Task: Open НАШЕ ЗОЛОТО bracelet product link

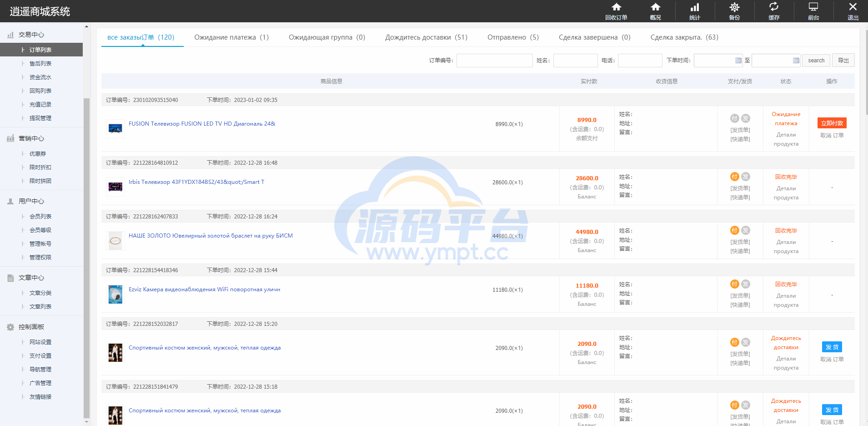Action: click(211, 236)
